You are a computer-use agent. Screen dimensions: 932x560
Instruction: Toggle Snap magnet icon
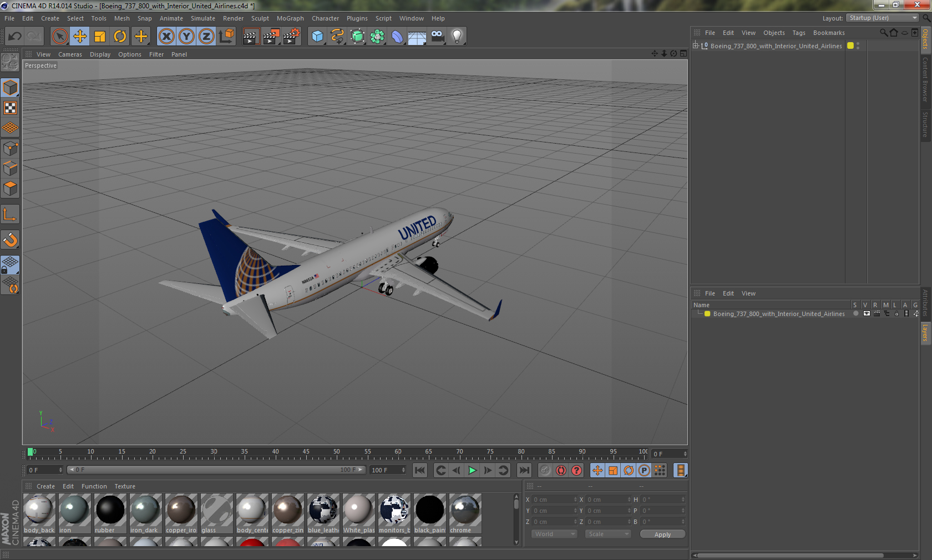(x=11, y=240)
